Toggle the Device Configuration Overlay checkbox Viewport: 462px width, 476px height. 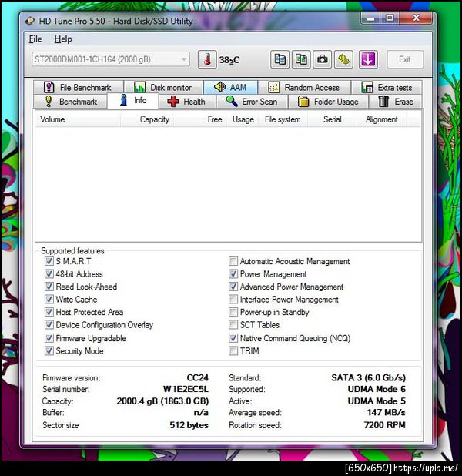coord(49,325)
